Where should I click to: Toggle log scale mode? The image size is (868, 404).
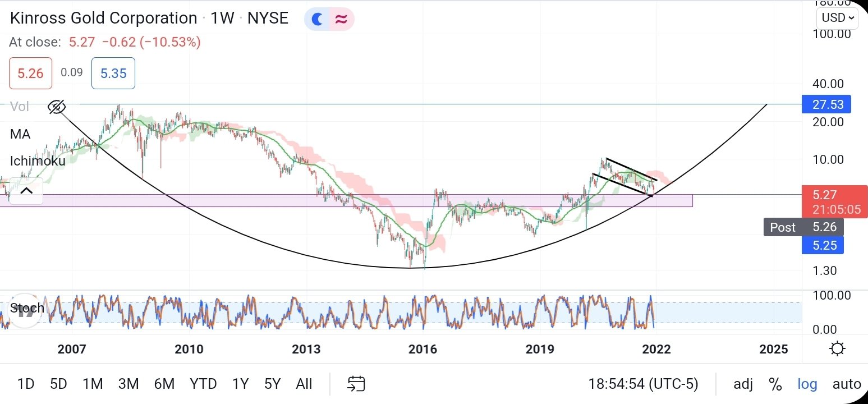(807, 384)
